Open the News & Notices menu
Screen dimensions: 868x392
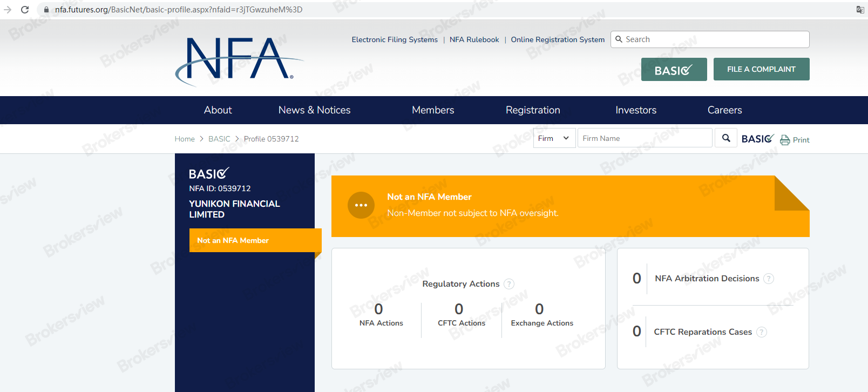tap(314, 110)
